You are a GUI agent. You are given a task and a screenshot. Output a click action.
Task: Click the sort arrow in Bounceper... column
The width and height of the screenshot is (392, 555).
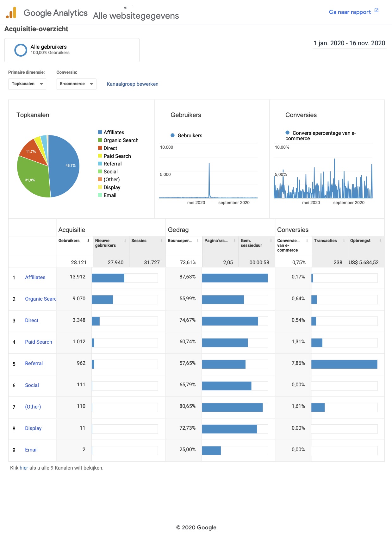coord(198,241)
